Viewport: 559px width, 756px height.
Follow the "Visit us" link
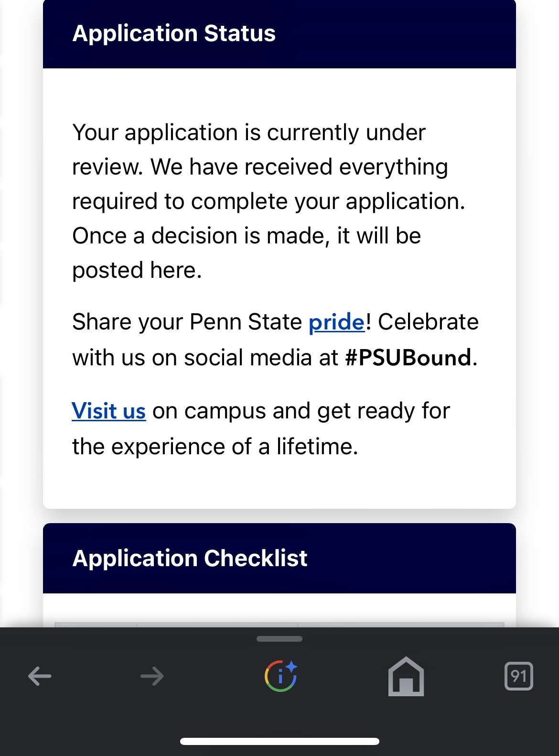pyautogui.click(x=109, y=411)
